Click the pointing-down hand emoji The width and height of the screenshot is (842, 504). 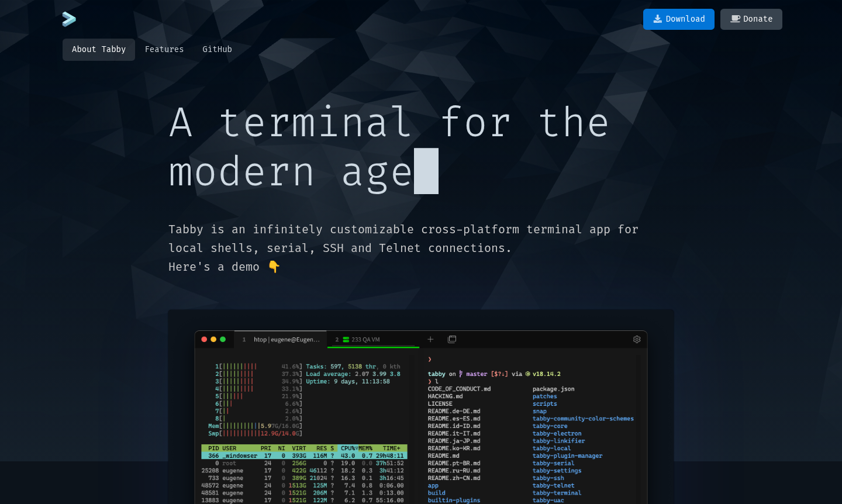pos(274,267)
